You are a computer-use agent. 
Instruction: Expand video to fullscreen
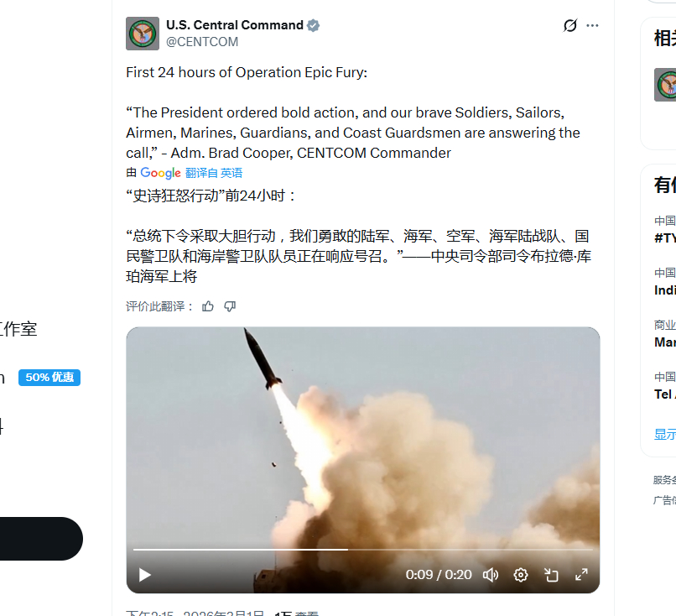click(581, 575)
